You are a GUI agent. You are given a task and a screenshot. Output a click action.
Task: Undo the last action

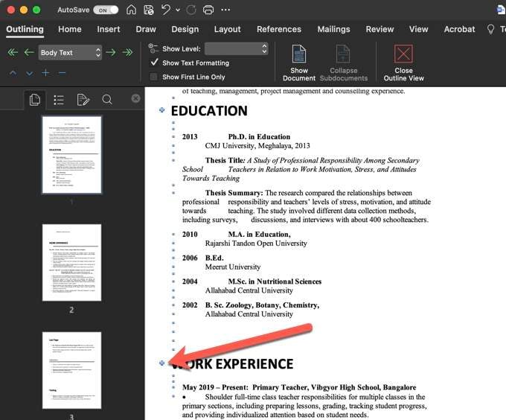click(166, 10)
